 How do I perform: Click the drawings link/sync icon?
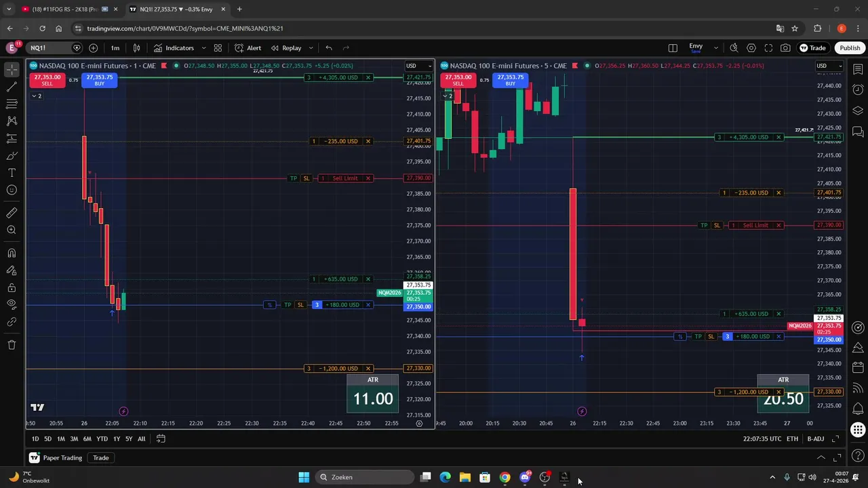pyautogui.click(x=12, y=322)
